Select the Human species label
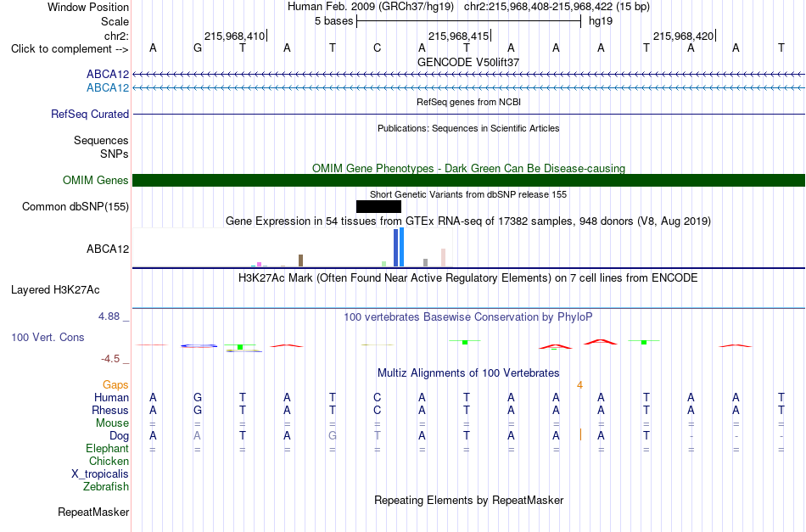Image resolution: width=806 pixels, height=532 pixels. (111, 397)
